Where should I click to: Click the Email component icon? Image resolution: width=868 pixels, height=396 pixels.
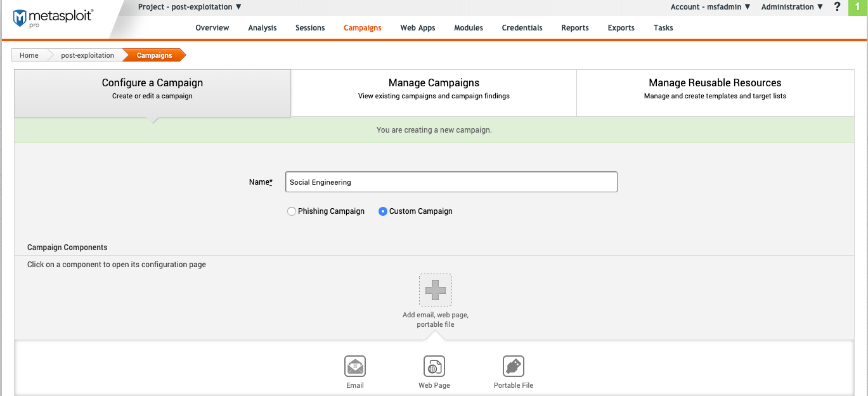tap(355, 366)
